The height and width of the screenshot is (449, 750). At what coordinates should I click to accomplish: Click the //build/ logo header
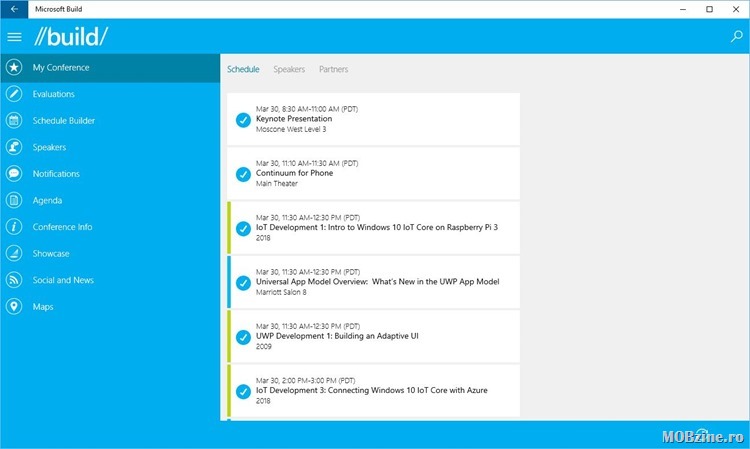point(71,36)
